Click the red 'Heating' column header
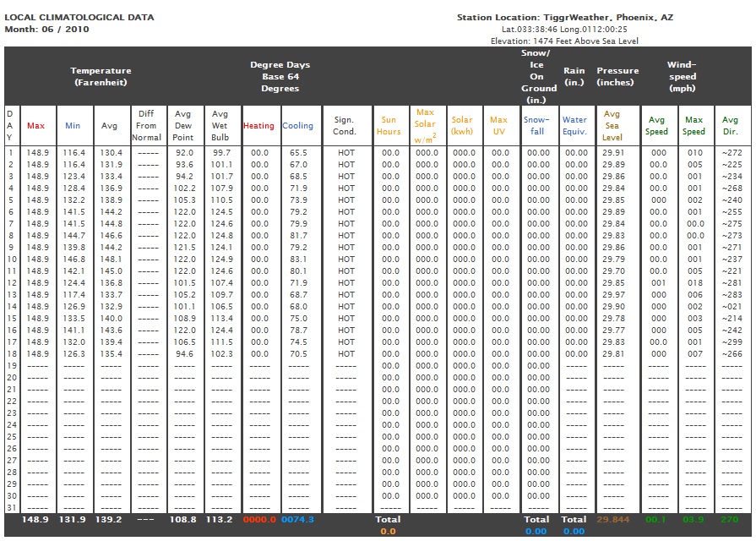Viewport: 756px width, 541px height. tap(258, 125)
